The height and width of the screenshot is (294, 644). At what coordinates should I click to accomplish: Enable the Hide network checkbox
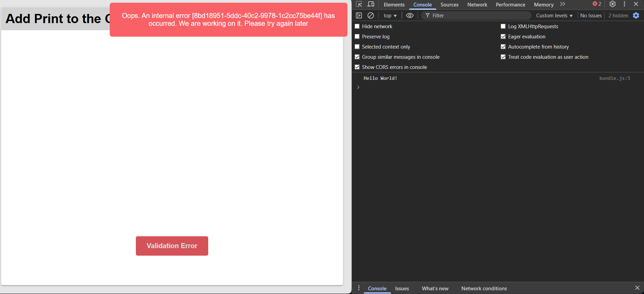pos(357,26)
